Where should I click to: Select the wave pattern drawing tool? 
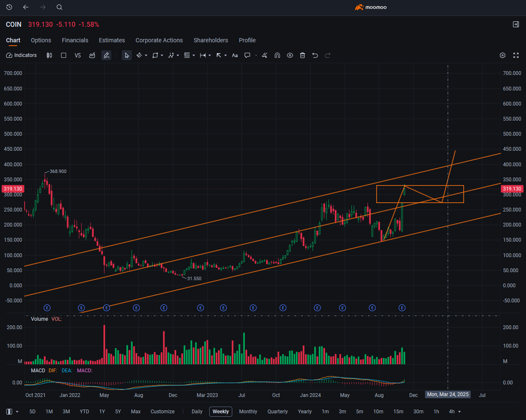click(x=171, y=55)
